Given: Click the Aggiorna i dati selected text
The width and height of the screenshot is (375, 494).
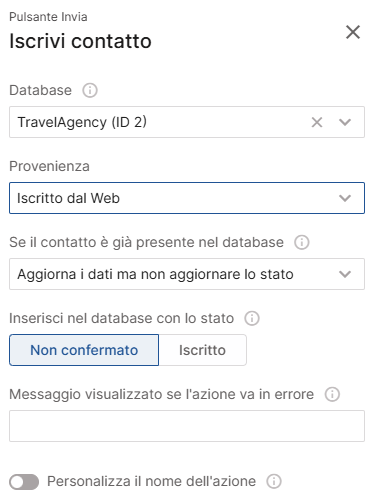Looking at the screenshot, I should 155,274.
